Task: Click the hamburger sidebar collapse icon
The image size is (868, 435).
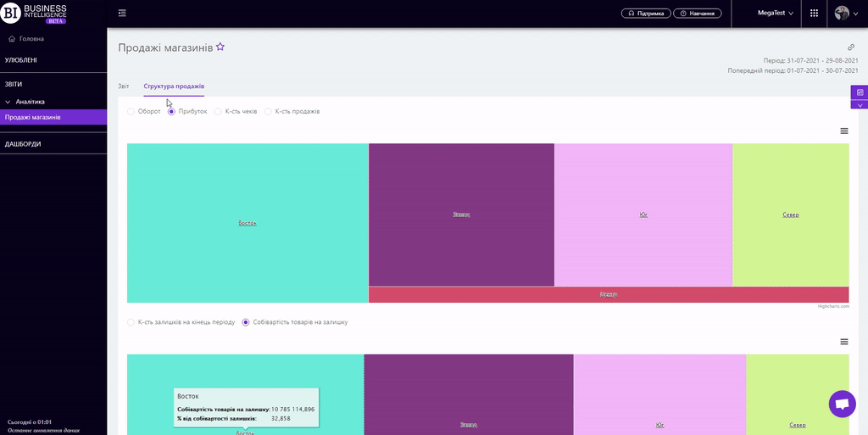Action: point(122,13)
